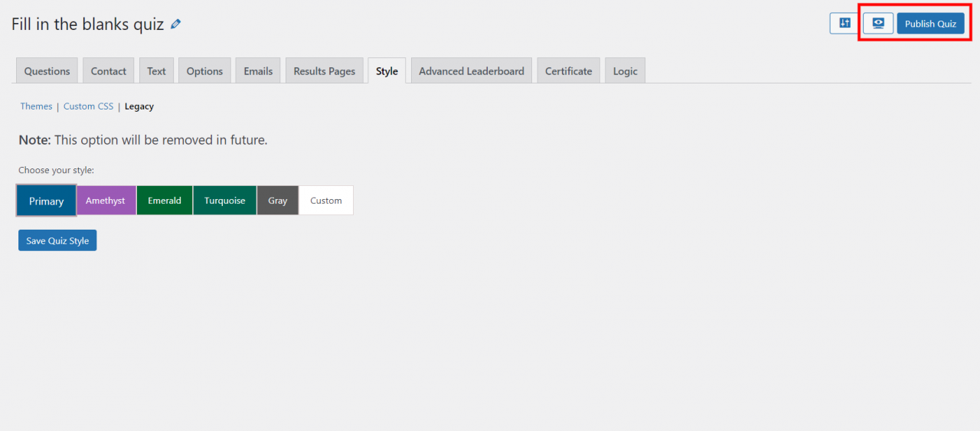This screenshot has height=431, width=980.
Task: Go to the Certificate tab
Action: pyautogui.click(x=569, y=70)
